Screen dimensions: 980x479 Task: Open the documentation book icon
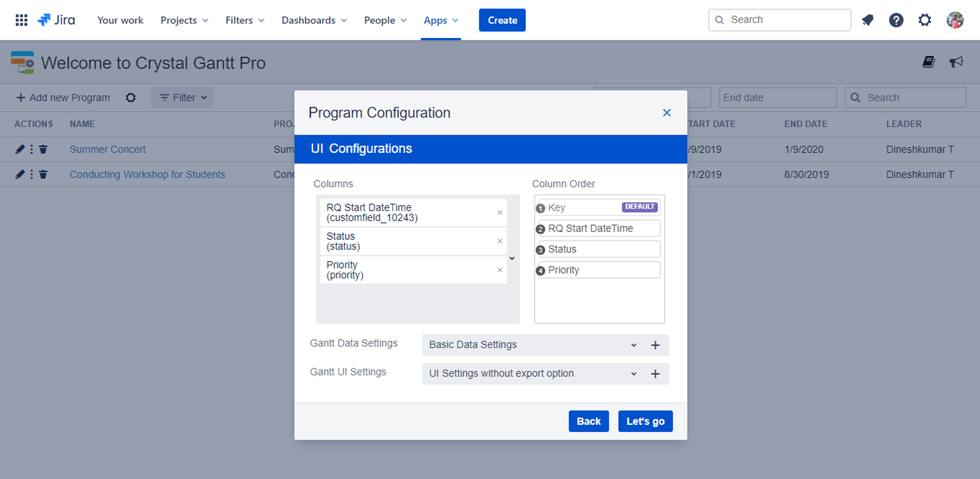pyautogui.click(x=928, y=62)
